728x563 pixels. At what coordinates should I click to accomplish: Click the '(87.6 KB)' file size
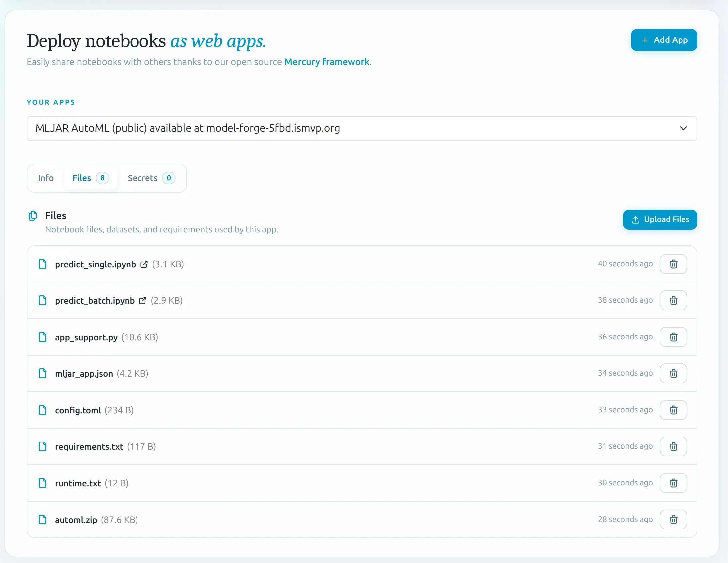click(119, 520)
